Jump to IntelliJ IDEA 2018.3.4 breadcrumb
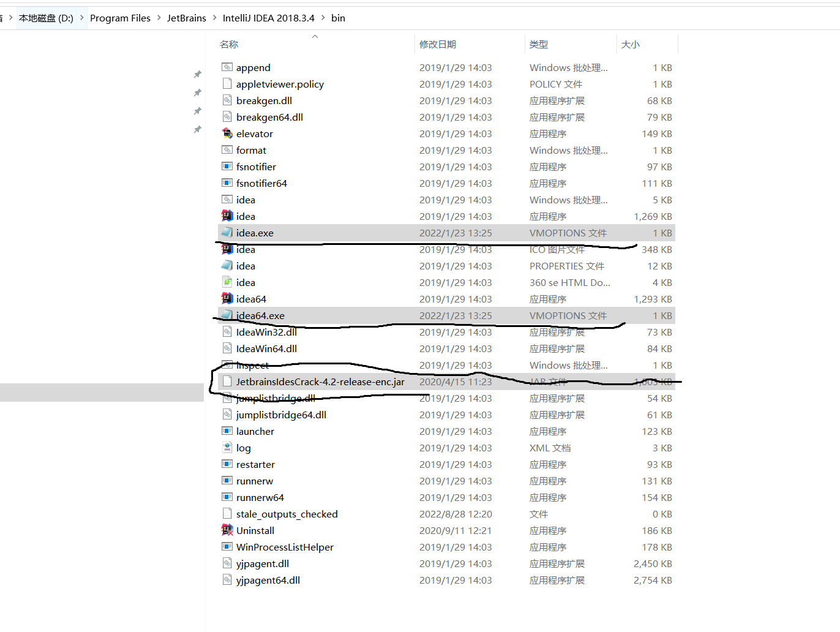Image resolution: width=840 pixels, height=632 pixels. 269,18
